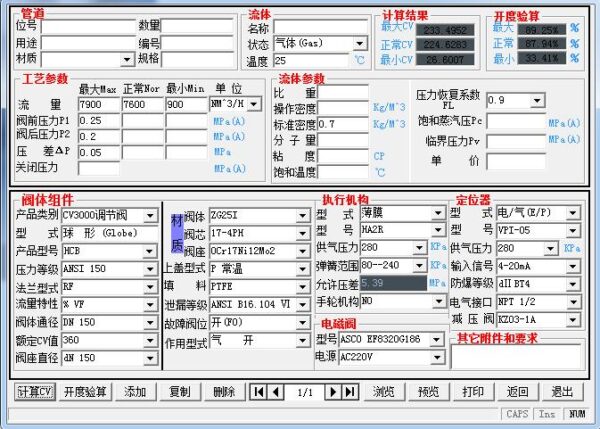
Task: Click the 退出 exit button
Action: pyautogui.click(x=562, y=392)
